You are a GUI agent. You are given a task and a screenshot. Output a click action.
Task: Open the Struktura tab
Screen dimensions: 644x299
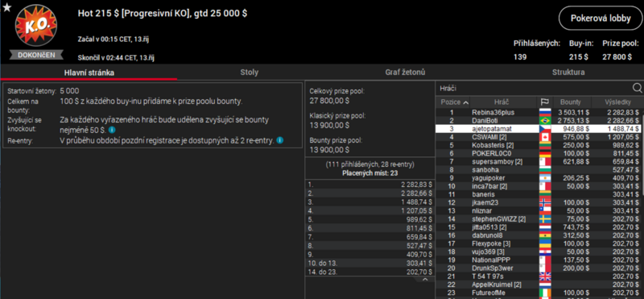[568, 73]
